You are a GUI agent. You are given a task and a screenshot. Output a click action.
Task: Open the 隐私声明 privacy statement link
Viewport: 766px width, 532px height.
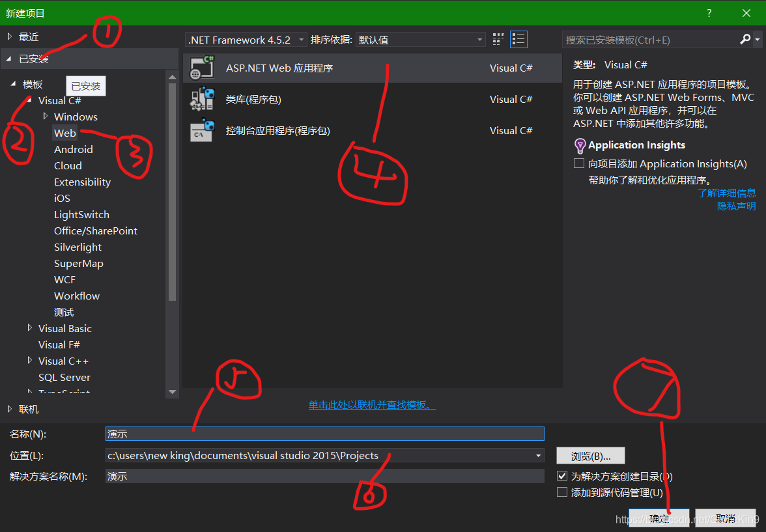736,206
